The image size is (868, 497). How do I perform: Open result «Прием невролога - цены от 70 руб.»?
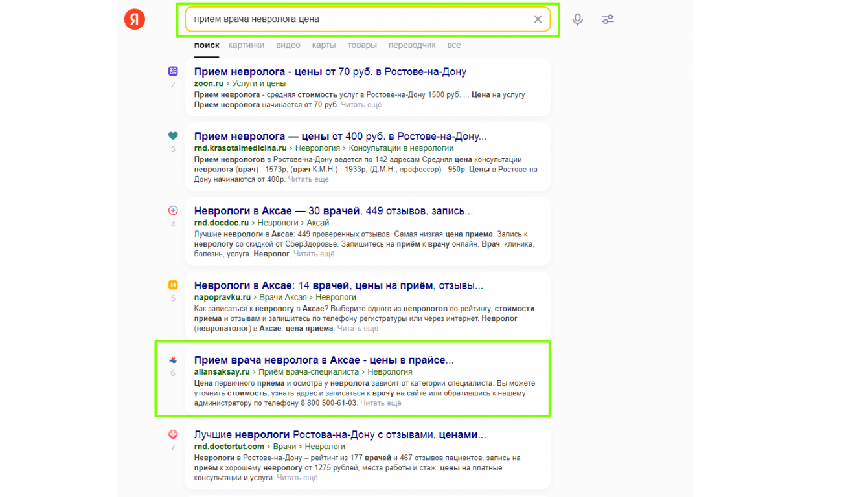tap(330, 72)
